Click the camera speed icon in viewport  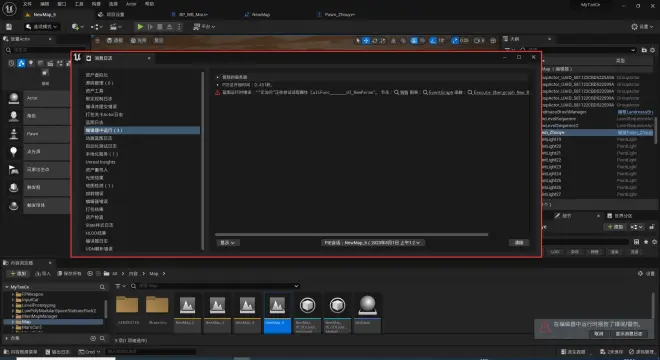click(x=479, y=40)
